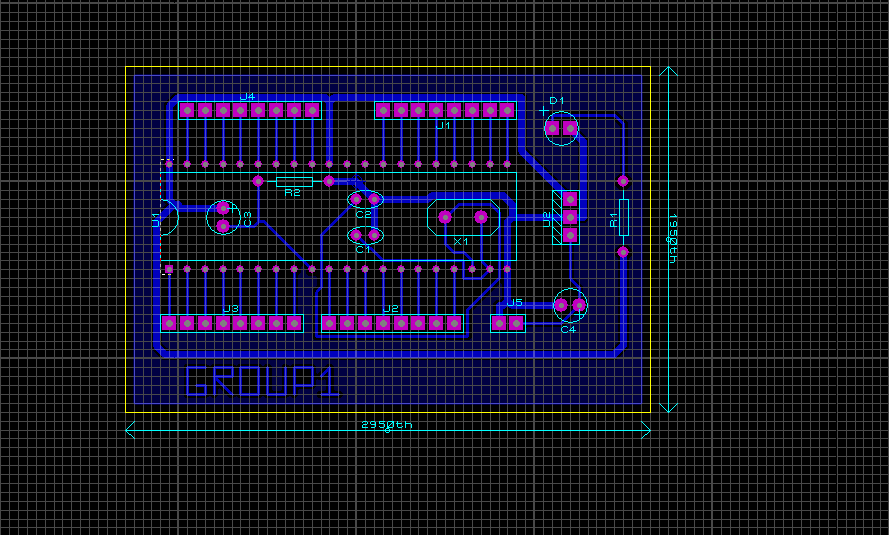
Task: Select the bottom pad of resistor R1
Action: 623,252
